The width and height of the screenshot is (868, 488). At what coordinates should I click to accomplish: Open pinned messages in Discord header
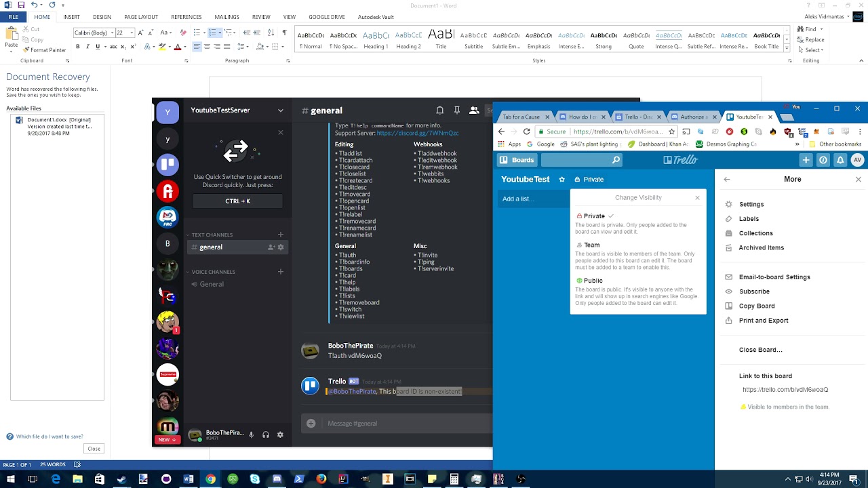pos(457,110)
